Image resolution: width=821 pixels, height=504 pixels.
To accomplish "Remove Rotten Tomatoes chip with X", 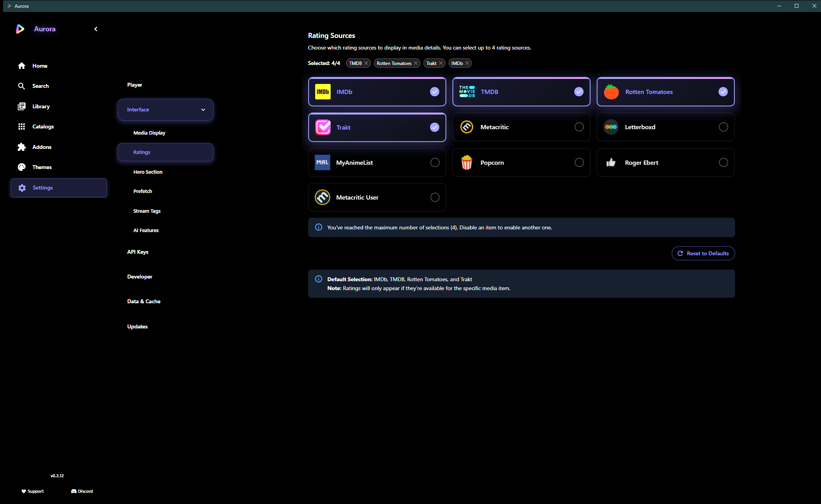I will point(416,63).
